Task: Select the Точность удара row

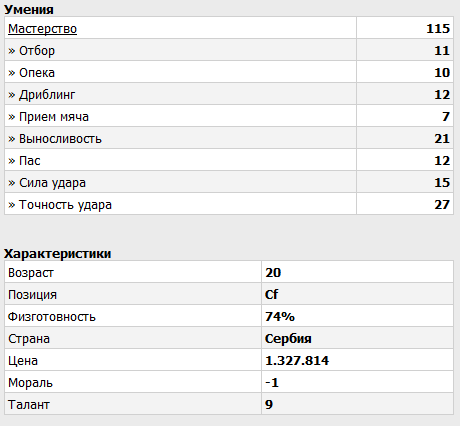Action: click(229, 204)
